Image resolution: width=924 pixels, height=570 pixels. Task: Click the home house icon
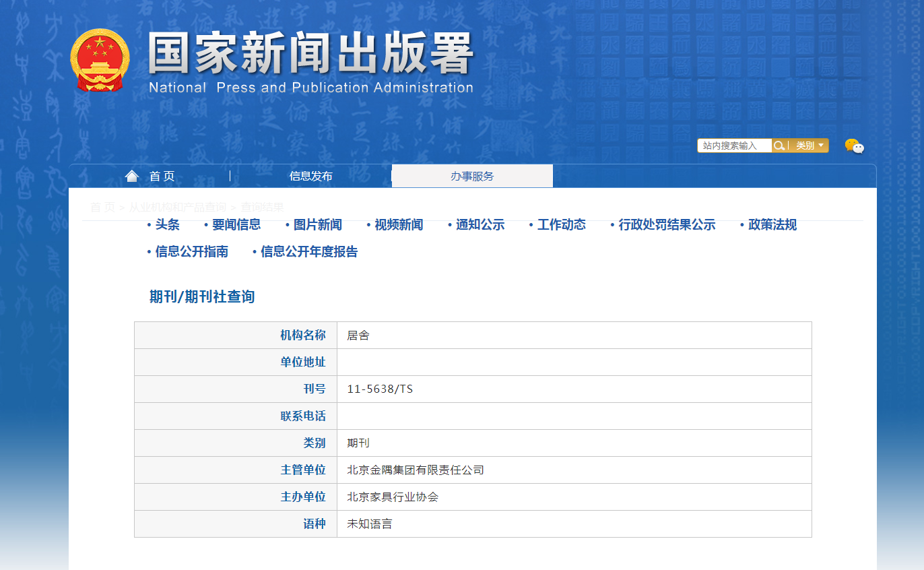tap(132, 176)
